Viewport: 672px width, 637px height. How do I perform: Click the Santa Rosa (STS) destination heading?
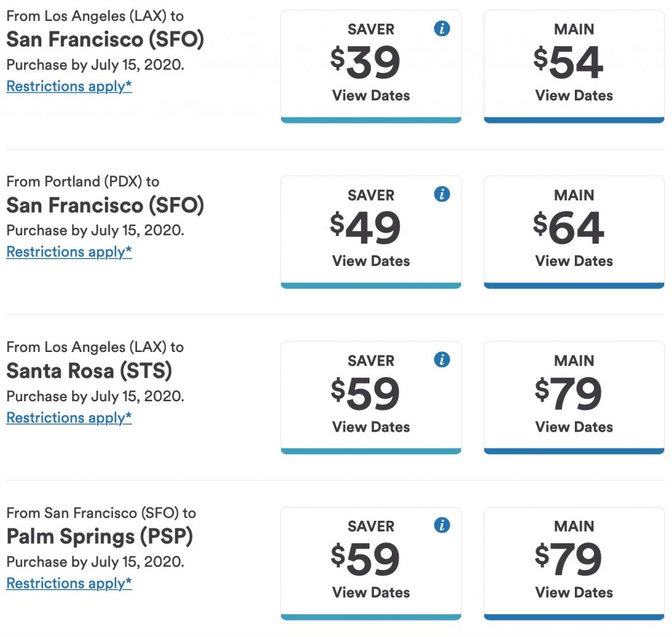(x=89, y=371)
